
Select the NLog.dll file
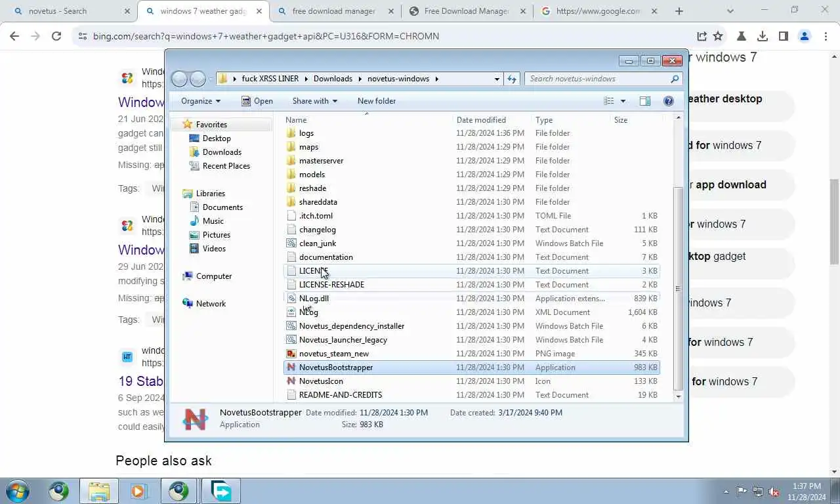pyautogui.click(x=314, y=299)
